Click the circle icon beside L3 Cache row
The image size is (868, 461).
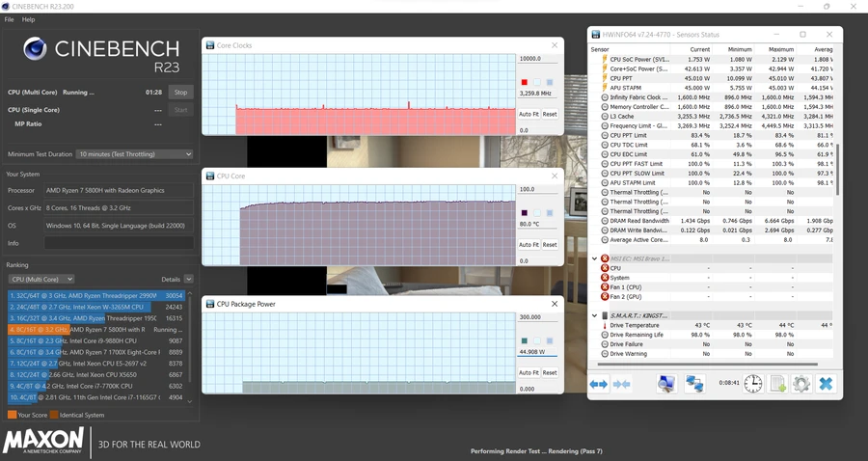click(x=605, y=117)
